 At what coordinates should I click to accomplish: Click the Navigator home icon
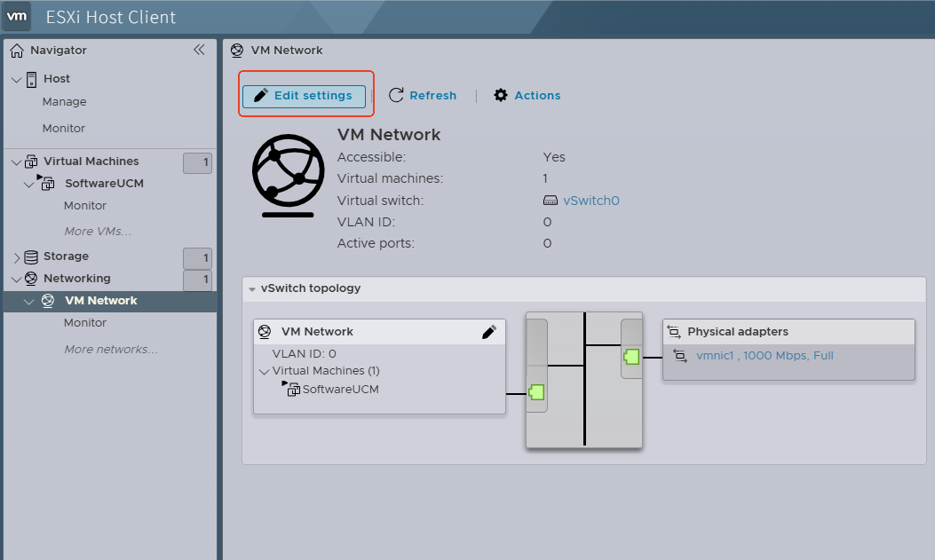pyautogui.click(x=17, y=51)
